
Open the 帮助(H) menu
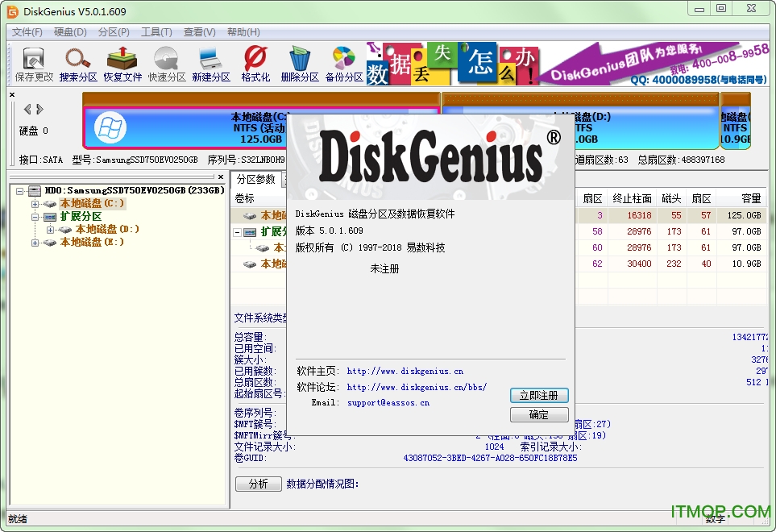243,32
